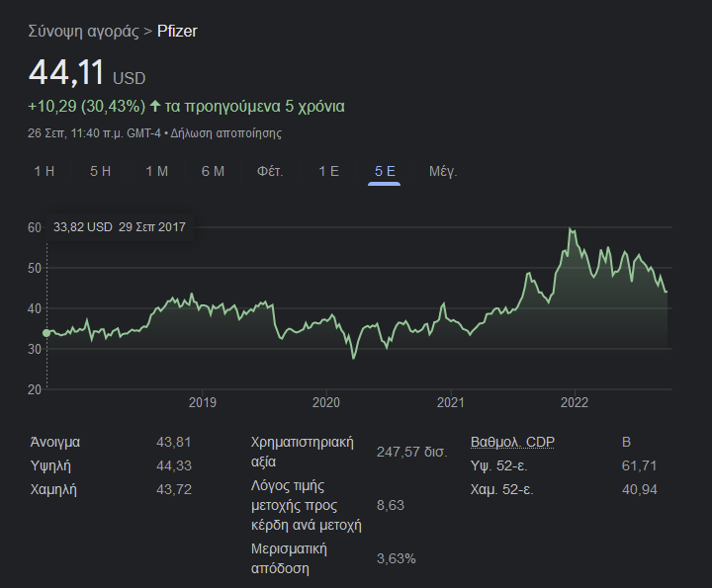This screenshot has height=588, width=712.
Task: Click the CDP score value B
Action: tap(626, 442)
